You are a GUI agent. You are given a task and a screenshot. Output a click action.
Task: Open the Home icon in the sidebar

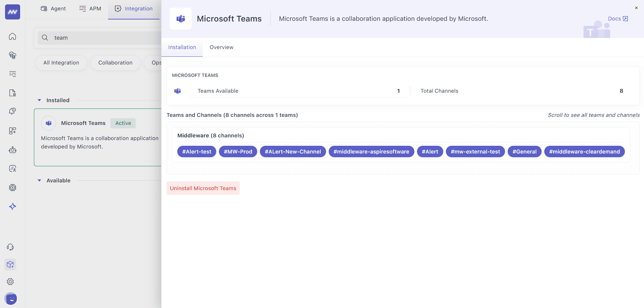click(x=12, y=36)
